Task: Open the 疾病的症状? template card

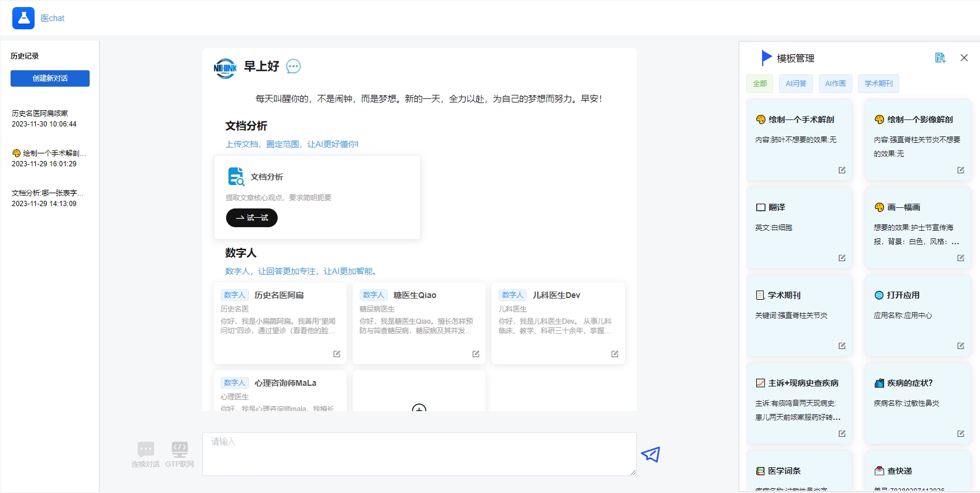Action: pos(918,404)
